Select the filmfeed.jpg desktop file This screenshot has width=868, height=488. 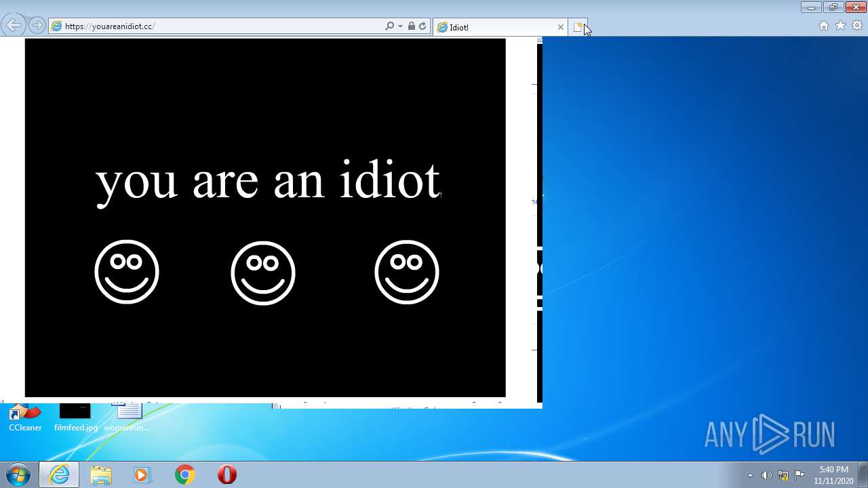point(76,418)
